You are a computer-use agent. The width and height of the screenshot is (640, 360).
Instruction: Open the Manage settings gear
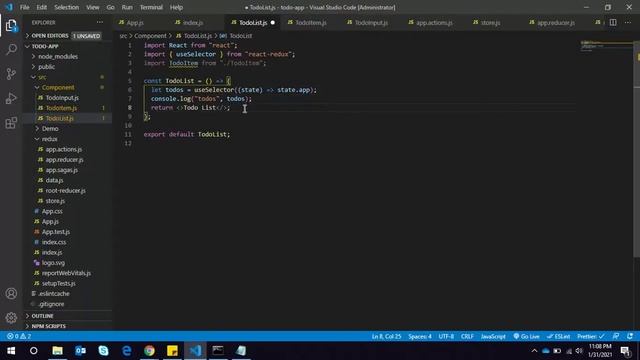[11, 318]
